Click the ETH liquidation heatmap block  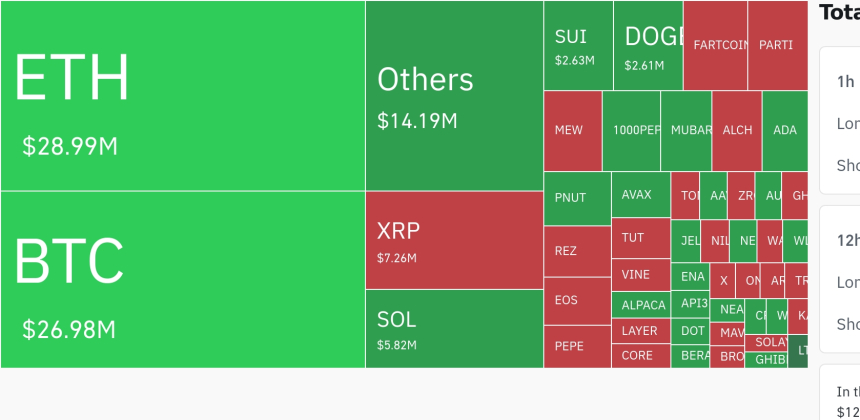[x=182, y=96]
